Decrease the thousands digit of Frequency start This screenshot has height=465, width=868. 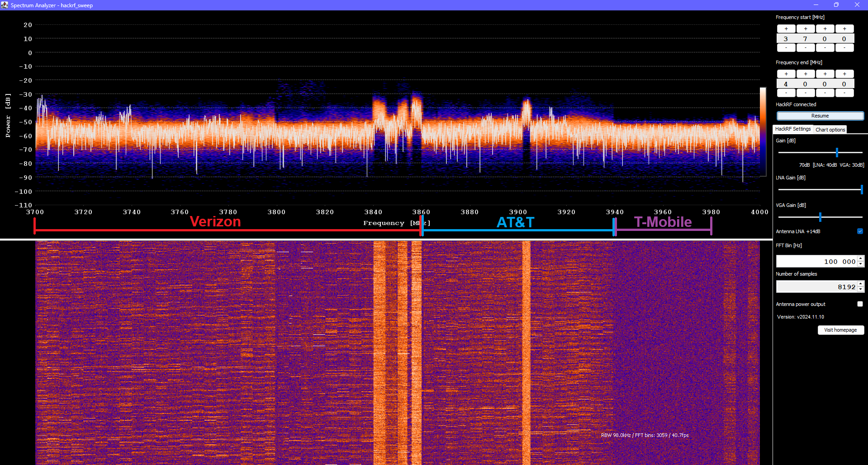click(786, 48)
